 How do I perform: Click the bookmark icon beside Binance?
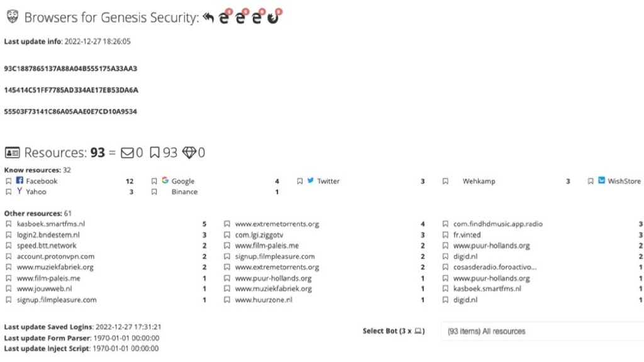click(153, 192)
